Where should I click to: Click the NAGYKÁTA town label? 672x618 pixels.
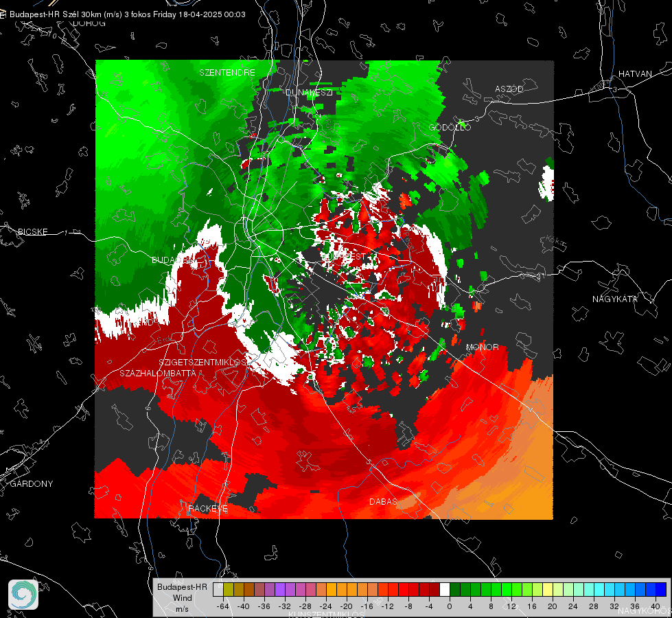[x=615, y=299]
